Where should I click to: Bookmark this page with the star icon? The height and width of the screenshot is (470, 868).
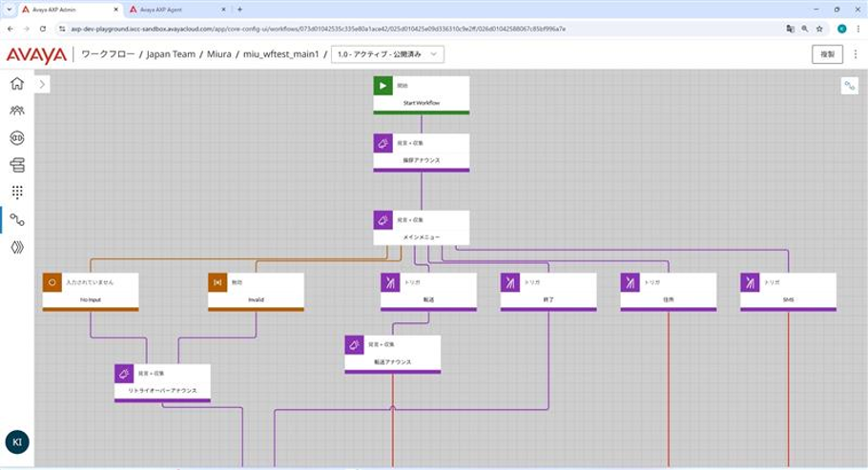819,29
